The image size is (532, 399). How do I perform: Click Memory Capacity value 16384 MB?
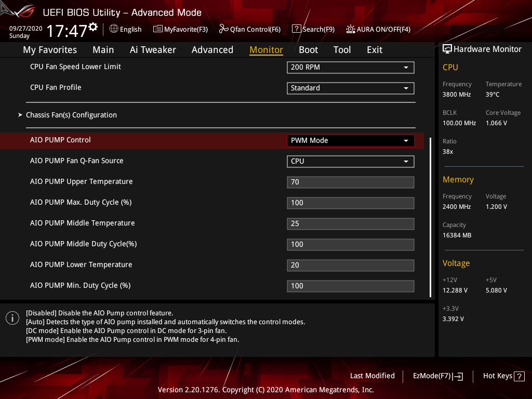457,235
